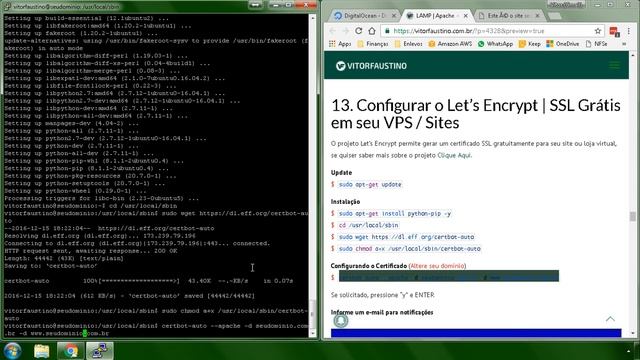640x360 pixels.
Task: Open the Amazon AWS bookmark
Action: coord(450,44)
